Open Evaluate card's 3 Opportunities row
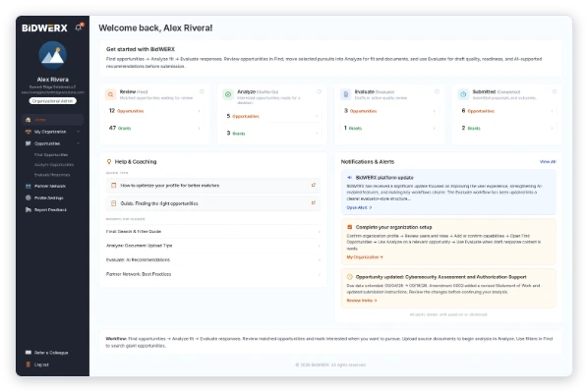The width and height of the screenshot is (588, 392). (390, 111)
